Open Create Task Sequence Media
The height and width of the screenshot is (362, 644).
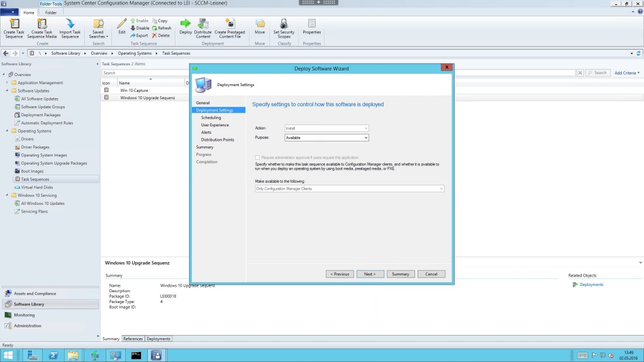42,28
